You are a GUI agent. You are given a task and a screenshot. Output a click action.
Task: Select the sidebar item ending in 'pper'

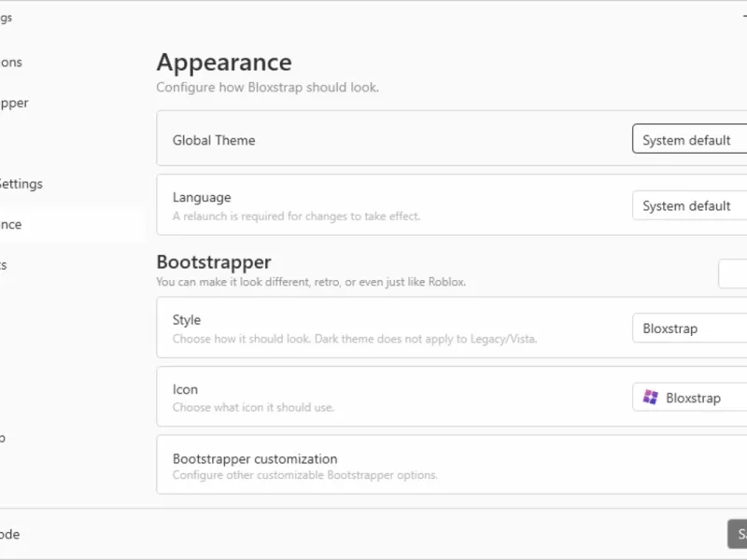[14, 103]
